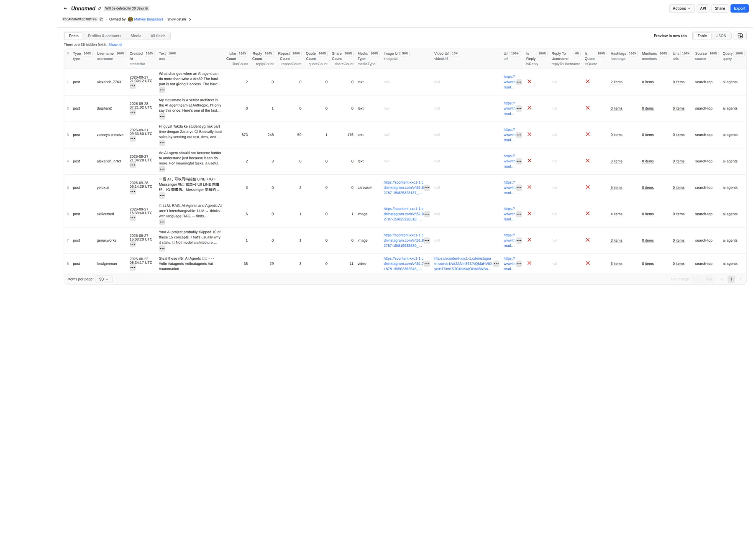Screen dimensions: 753x560
Task: Expand URL ellipsis for leadgenman row
Action: pos(519,264)
